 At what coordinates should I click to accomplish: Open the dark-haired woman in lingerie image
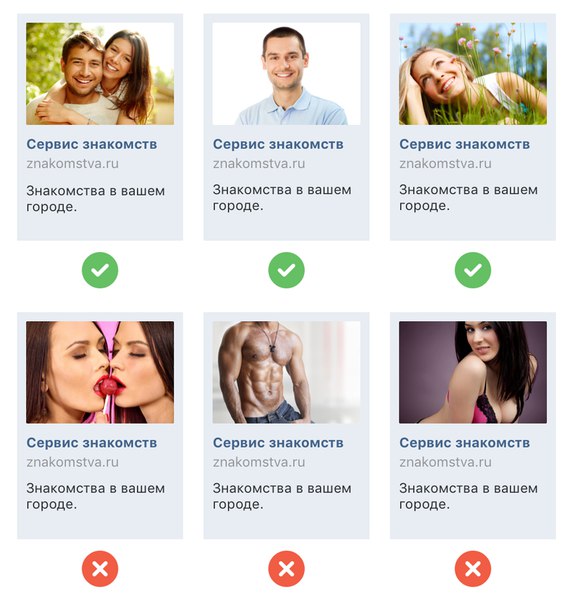coord(472,372)
